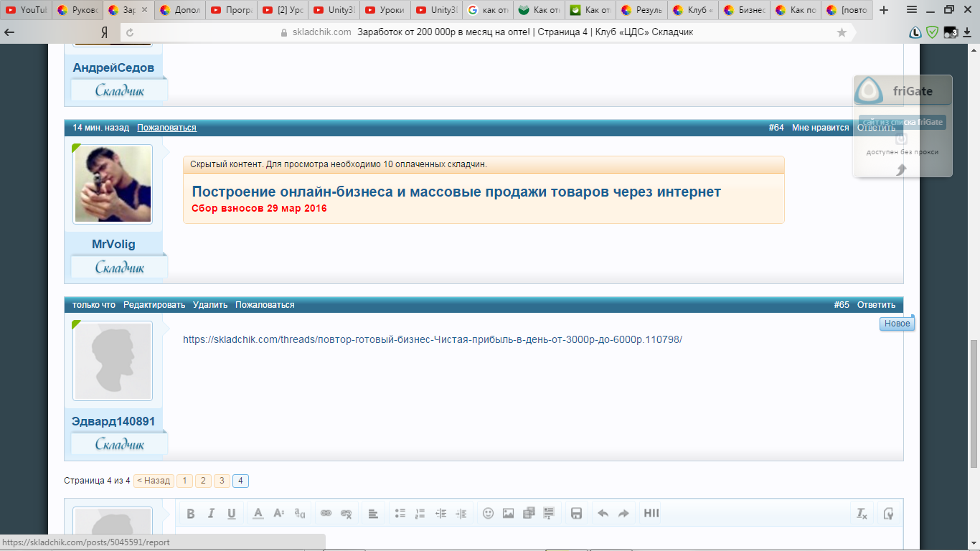Open the smilies picker in the editor

tap(488, 513)
